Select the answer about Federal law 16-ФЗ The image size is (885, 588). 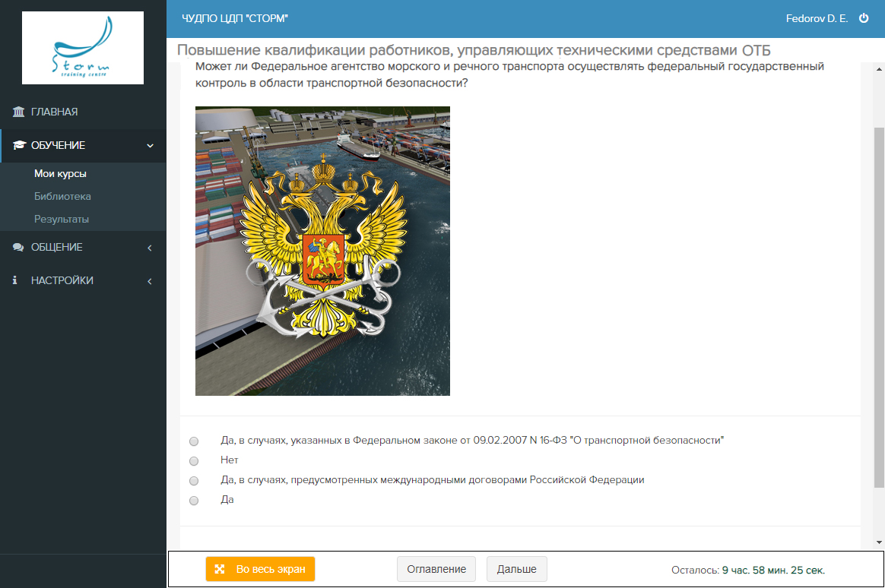[194, 441]
